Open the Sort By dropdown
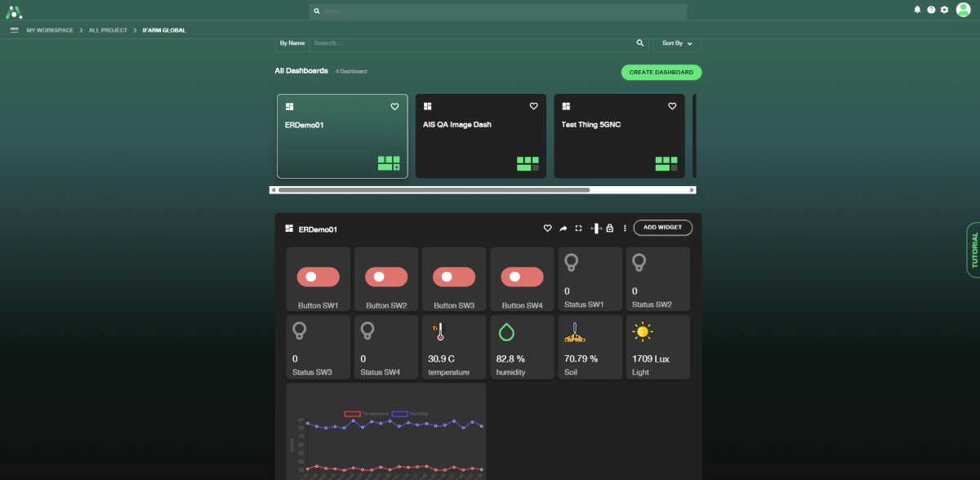The image size is (980, 480). coord(676,43)
